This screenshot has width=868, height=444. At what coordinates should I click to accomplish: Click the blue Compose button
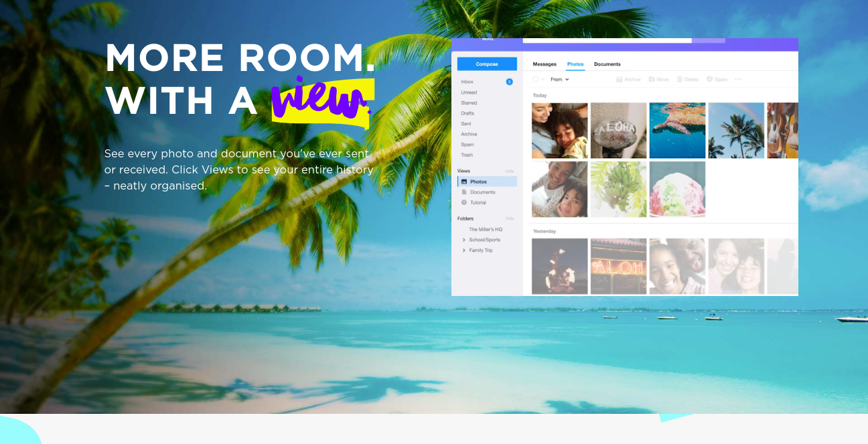[487, 64]
